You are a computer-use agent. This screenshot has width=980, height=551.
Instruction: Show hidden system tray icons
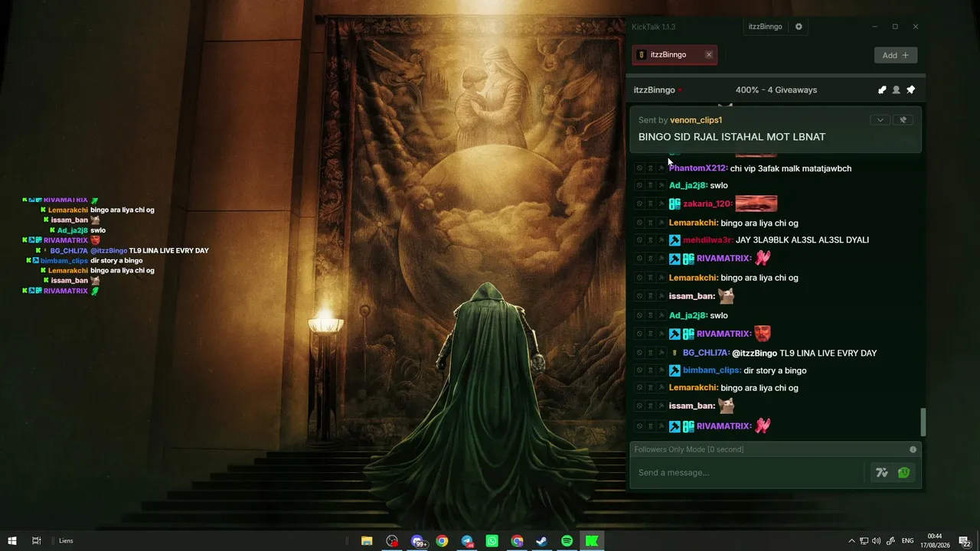pyautogui.click(x=851, y=541)
